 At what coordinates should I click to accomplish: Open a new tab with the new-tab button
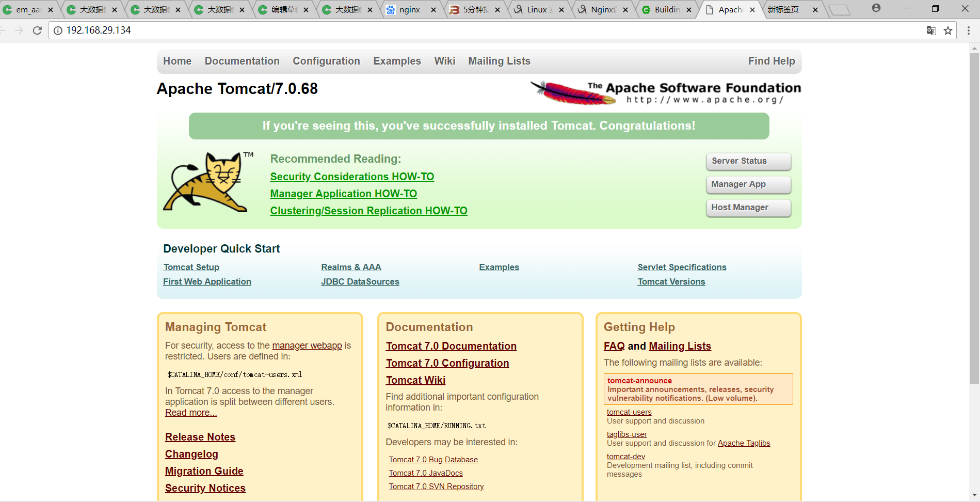click(x=840, y=10)
